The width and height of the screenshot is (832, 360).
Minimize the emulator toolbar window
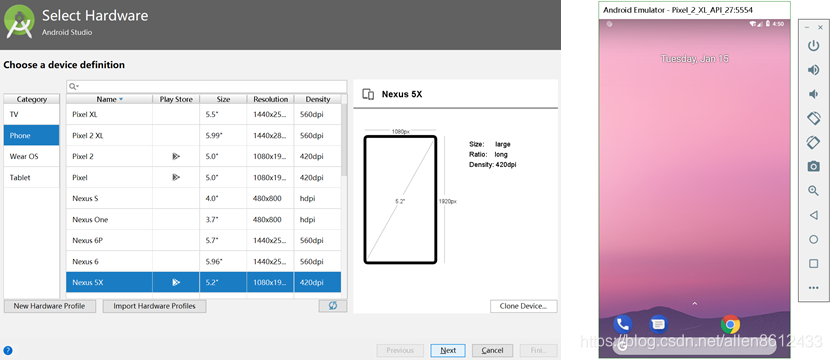pyautogui.click(x=808, y=27)
